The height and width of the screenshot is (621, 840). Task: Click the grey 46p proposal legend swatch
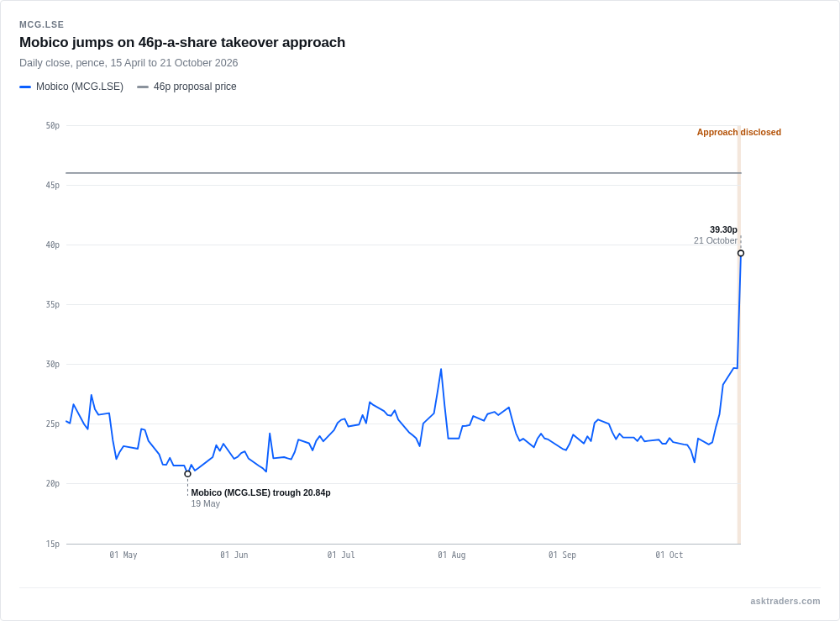(143, 87)
